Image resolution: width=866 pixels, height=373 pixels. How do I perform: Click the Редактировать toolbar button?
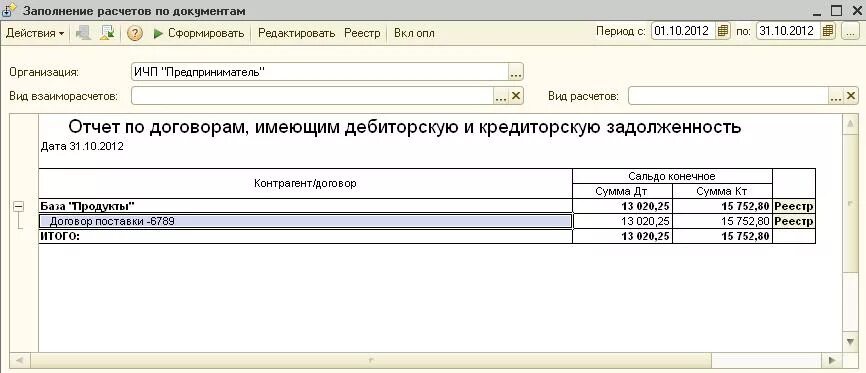(297, 33)
